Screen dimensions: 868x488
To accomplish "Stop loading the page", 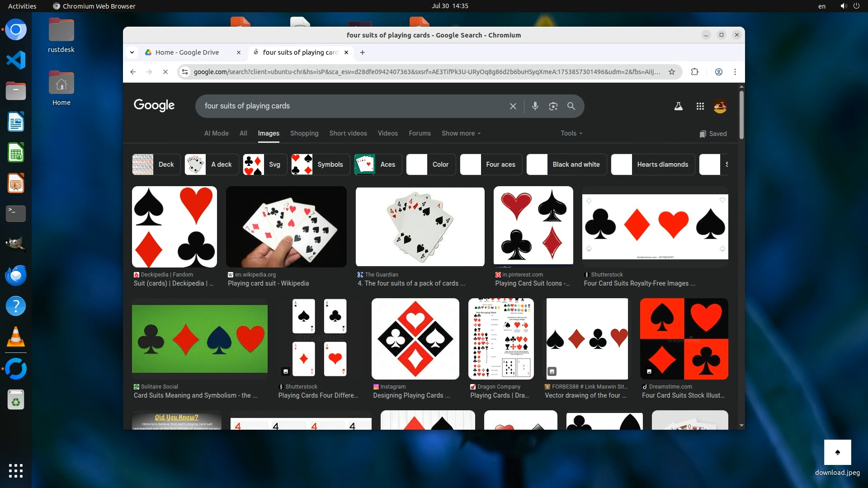I will tap(165, 72).
